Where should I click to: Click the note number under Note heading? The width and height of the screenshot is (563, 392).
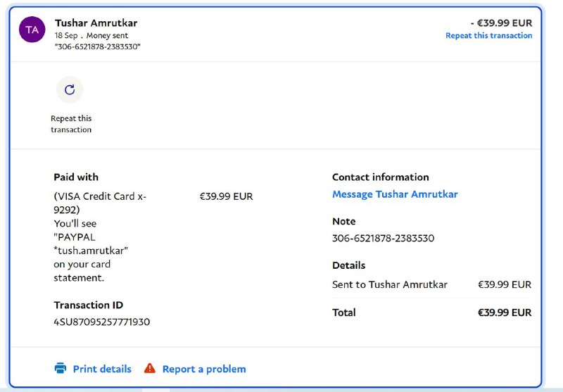(x=383, y=238)
